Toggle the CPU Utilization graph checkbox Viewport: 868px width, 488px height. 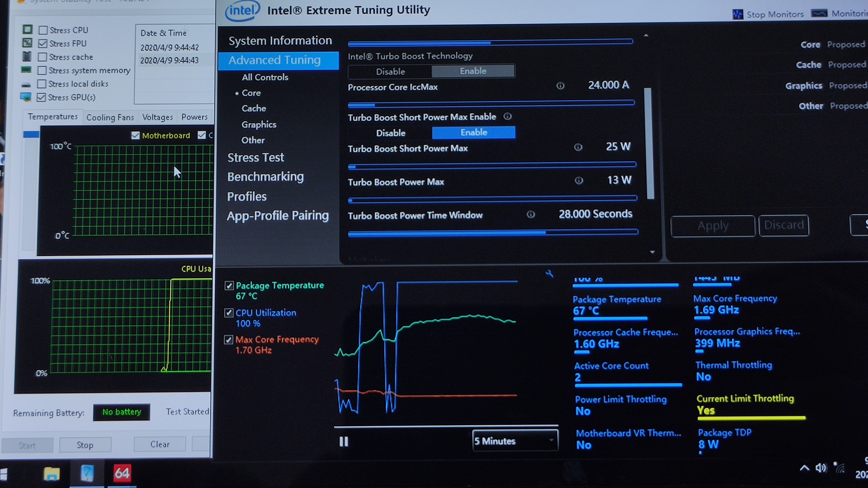[229, 313]
